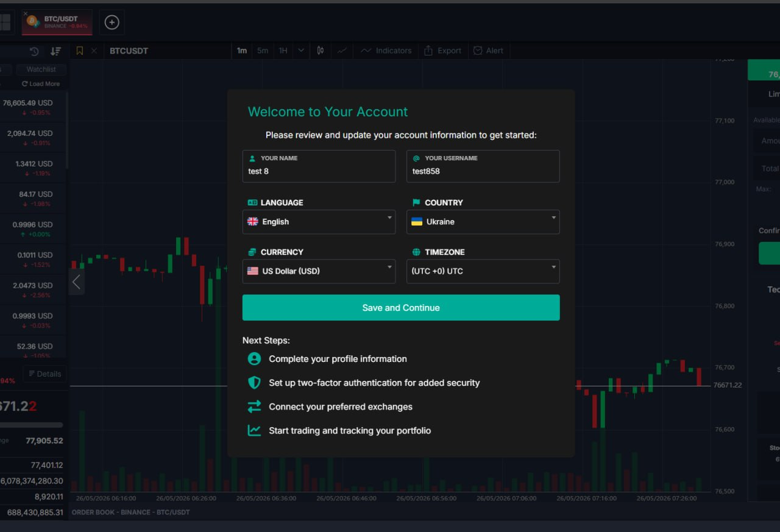
Task: Expand more timeframes chevron after 1H
Action: 301,51
